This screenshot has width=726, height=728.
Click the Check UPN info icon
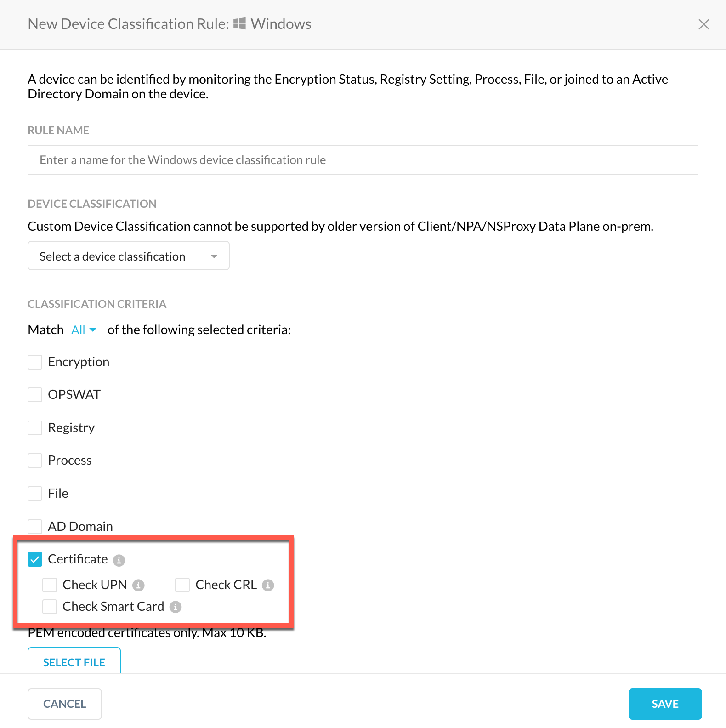point(138,586)
